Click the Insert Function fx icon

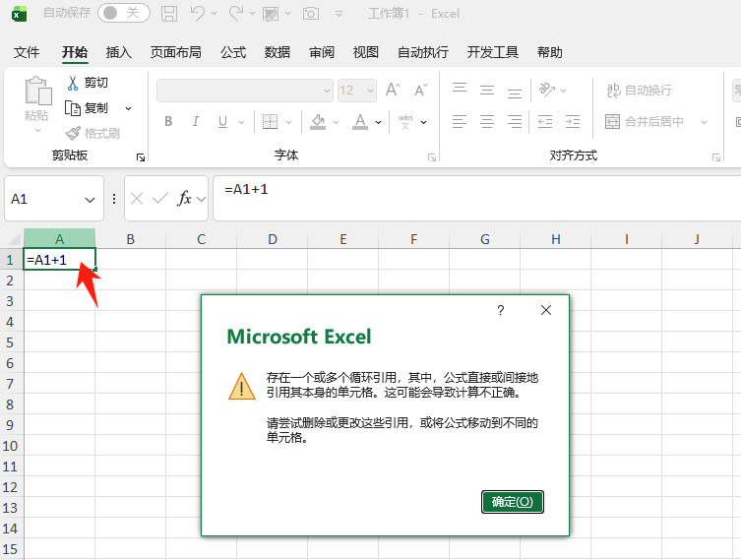pos(184,199)
